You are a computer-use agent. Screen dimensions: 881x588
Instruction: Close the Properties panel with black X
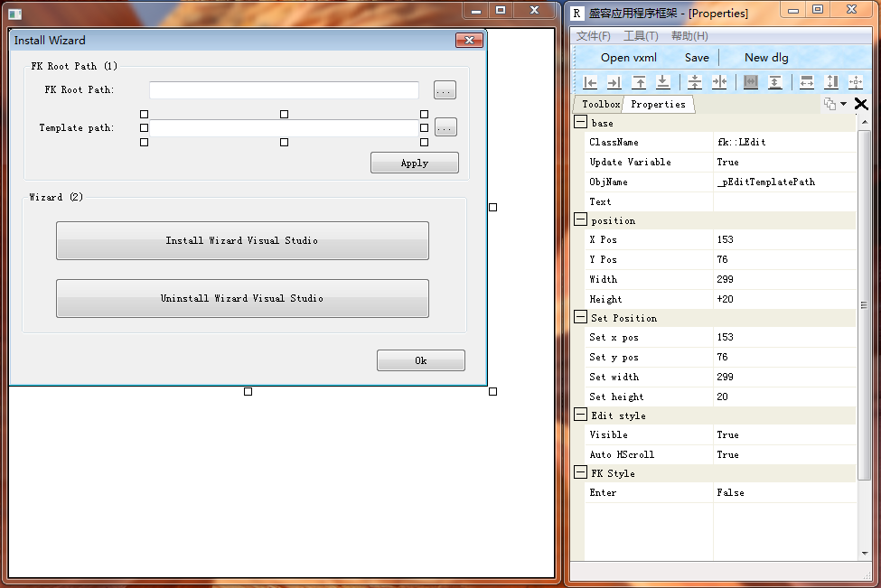point(861,104)
